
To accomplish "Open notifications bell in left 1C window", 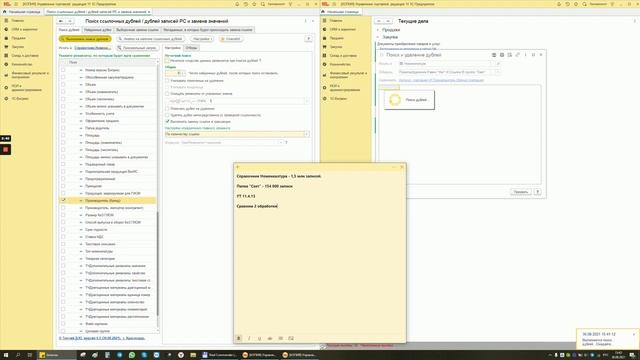I will pos(237,4).
